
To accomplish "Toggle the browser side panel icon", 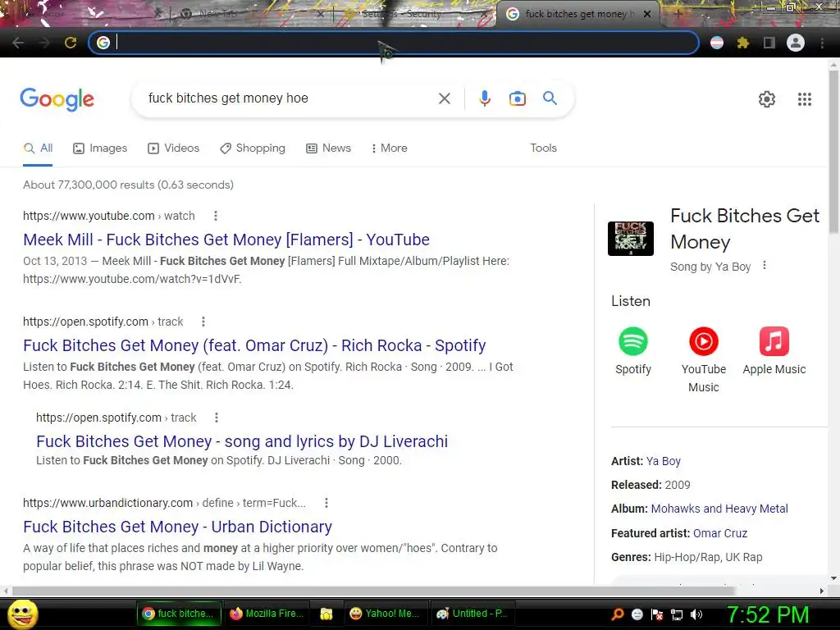I will coord(769,43).
